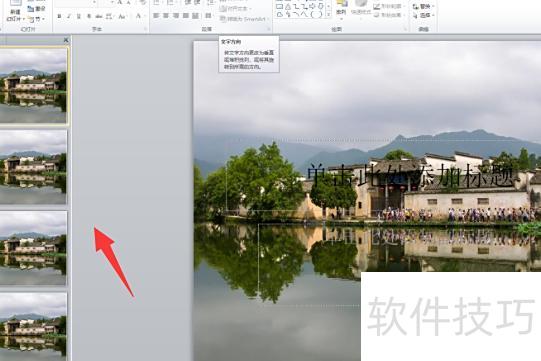Select the elbow connector shape
This screenshot has width=541, height=361.
(296, 6)
